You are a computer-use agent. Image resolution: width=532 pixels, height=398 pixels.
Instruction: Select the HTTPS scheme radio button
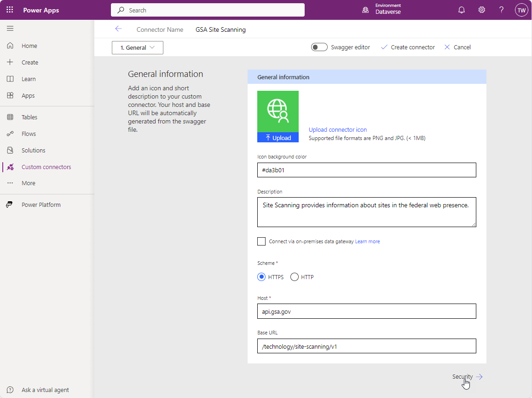(x=261, y=277)
